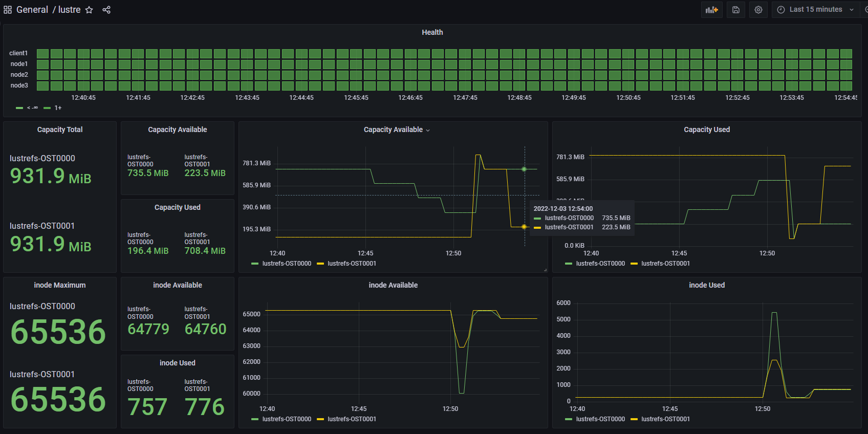
Task: Share the lustre dashboard
Action: (x=106, y=10)
